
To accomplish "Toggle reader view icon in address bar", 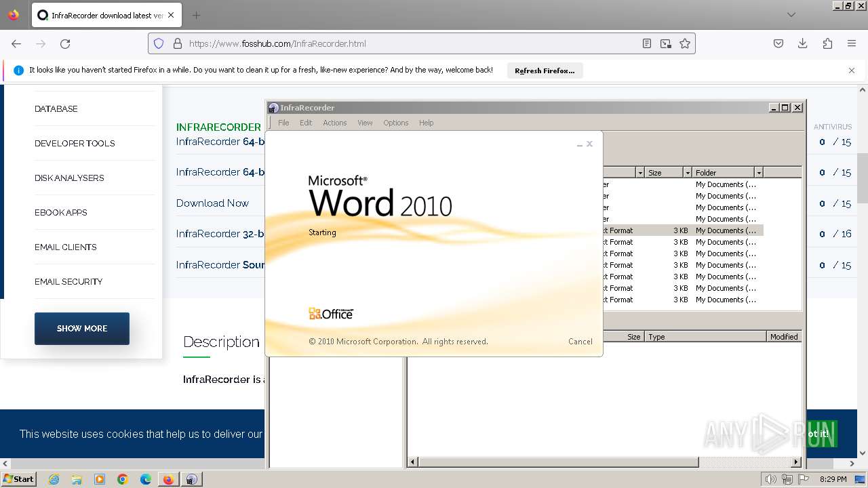I will pyautogui.click(x=647, y=43).
